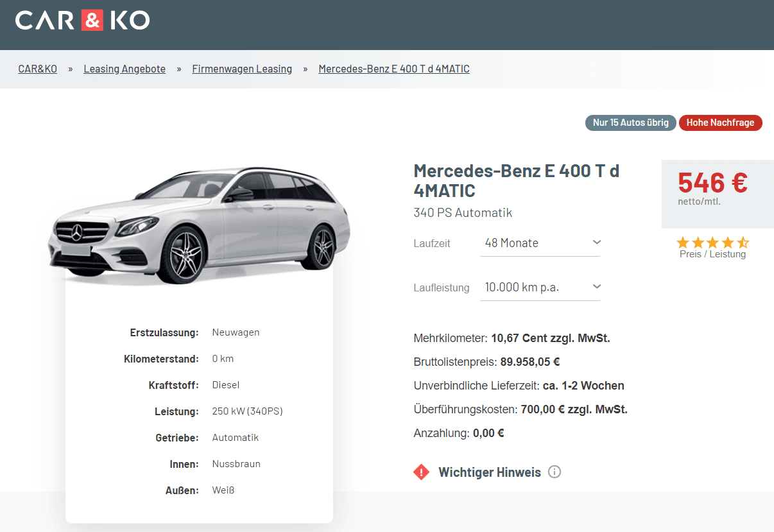Click the Bruttolistenpreis value 89.958,05 €
774x532 pixels.
tap(529, 362)
